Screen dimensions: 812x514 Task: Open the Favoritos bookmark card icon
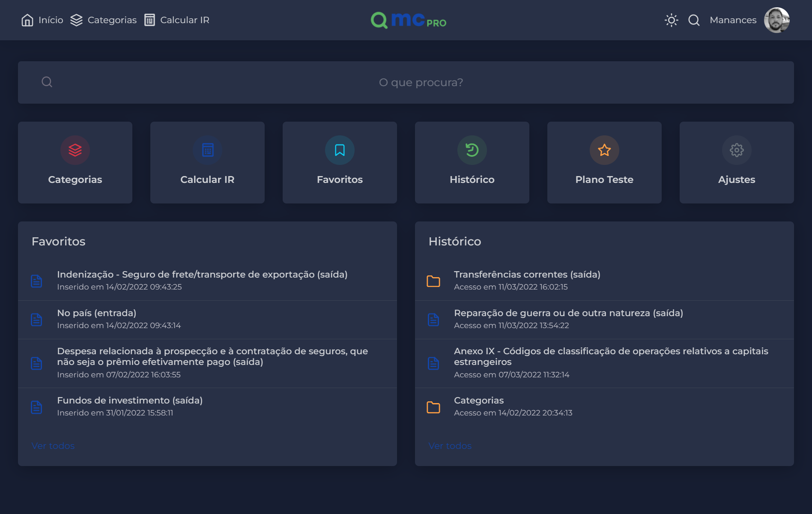(340, 150)
